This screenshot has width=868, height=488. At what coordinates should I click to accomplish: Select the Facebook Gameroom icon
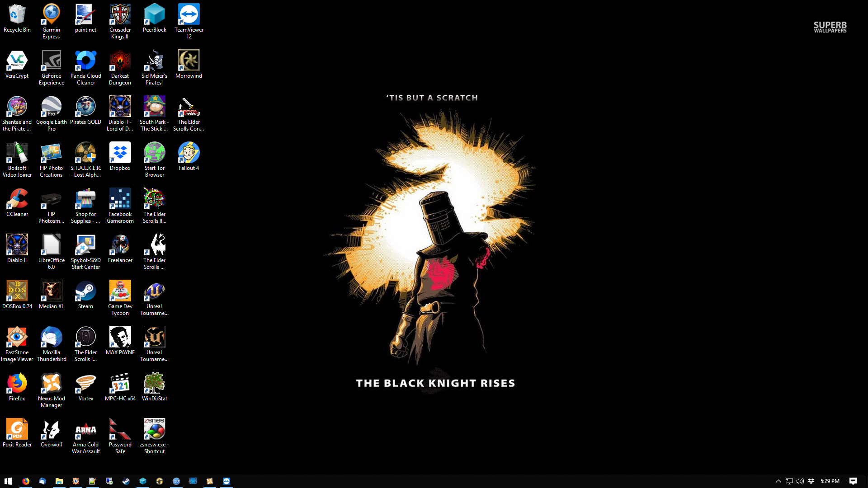coord(120,206)
